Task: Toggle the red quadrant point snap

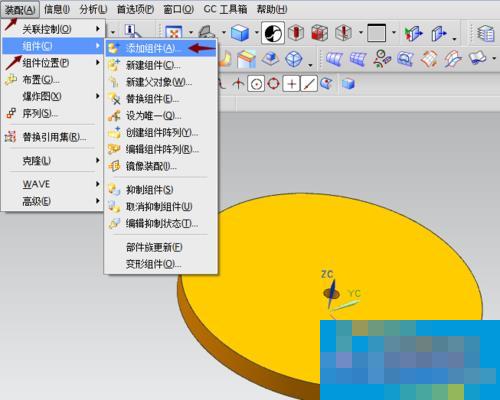Action: click(x=274, y=84)
